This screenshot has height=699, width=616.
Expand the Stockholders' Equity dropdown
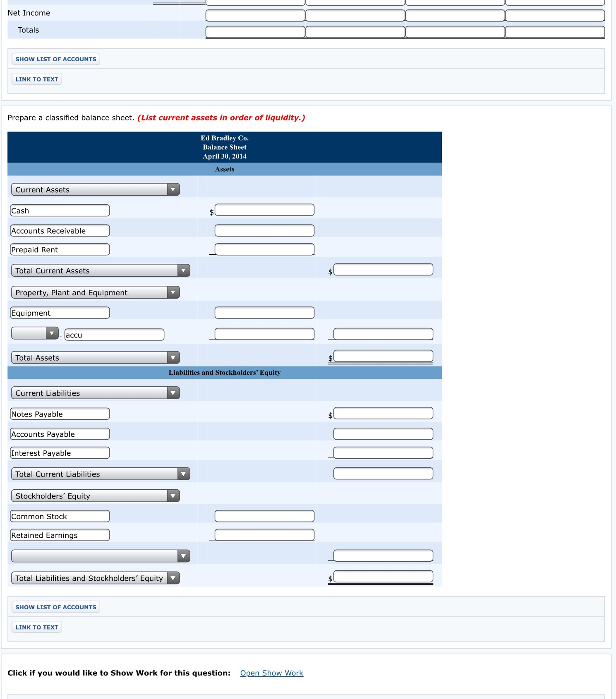pos(96,496)
